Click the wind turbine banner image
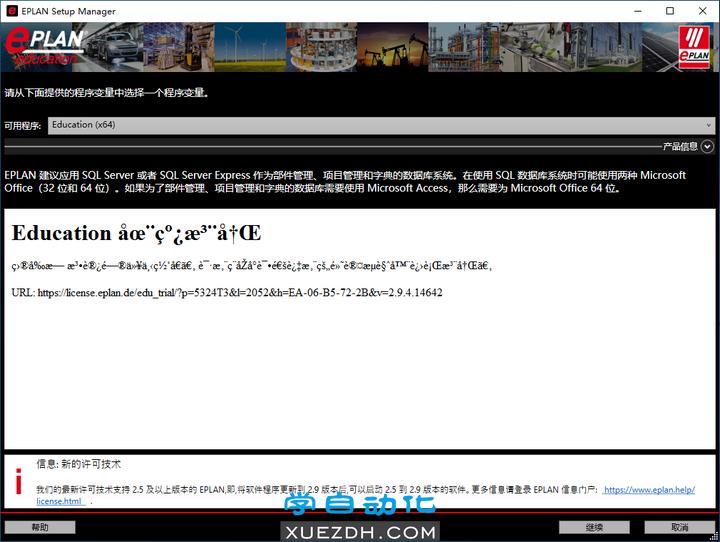This screenshot has height=542, width=720. (x=250, y=47)
